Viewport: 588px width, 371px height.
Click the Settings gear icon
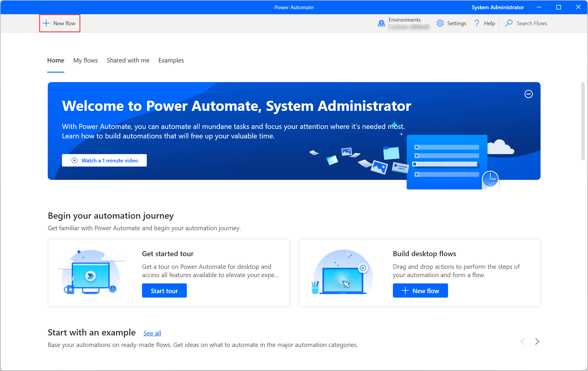point(440,23)
